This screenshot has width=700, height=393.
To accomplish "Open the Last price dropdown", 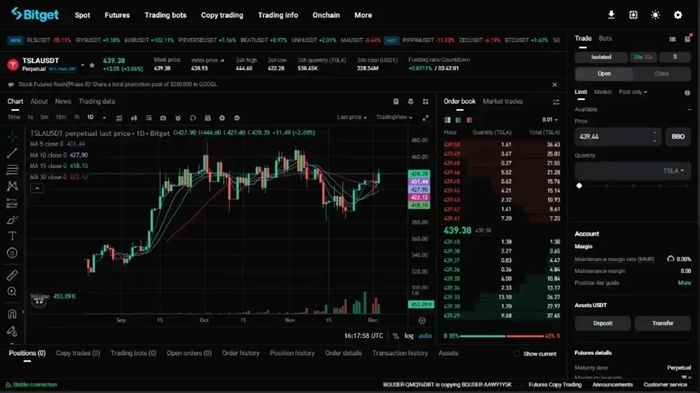I will pyautogui.click(x=352, y=117).
